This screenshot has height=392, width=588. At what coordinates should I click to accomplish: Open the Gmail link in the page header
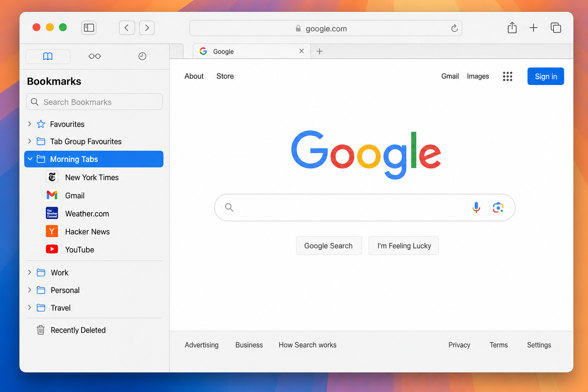(450, 76)
